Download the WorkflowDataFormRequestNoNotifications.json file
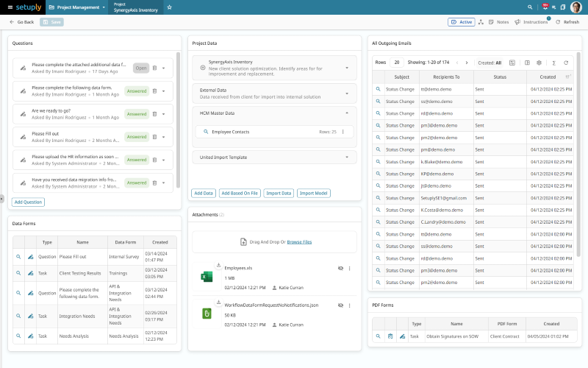Image resolution: width=588 pixels, height=368 pixels. click(x=218, y=302)
